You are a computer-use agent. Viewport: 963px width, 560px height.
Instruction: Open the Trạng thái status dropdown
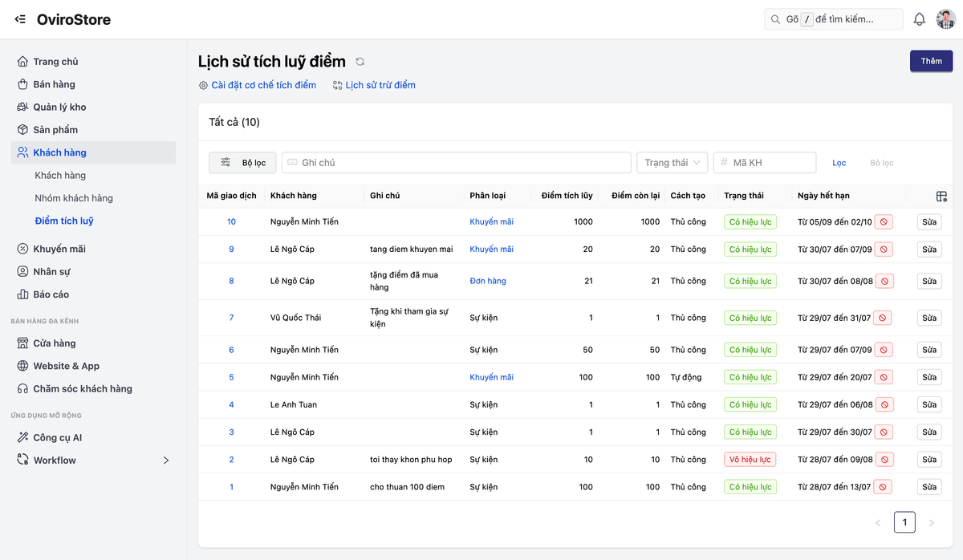click(672, 163)
